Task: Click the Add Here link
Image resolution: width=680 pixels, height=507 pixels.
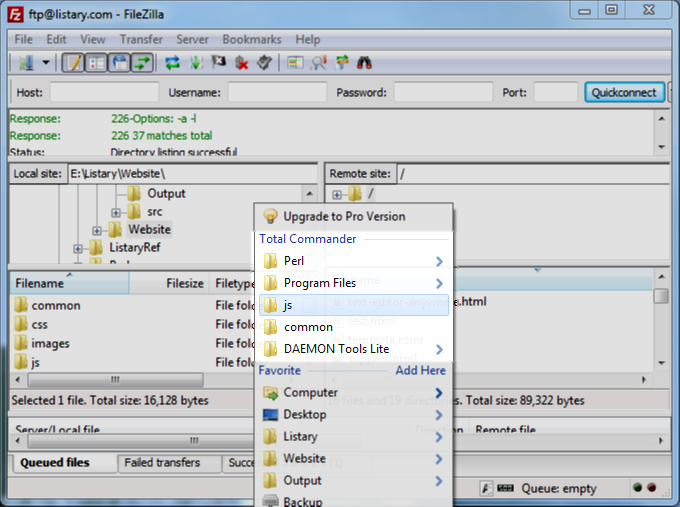Action: pyautogui.click(x=420, y=370)
